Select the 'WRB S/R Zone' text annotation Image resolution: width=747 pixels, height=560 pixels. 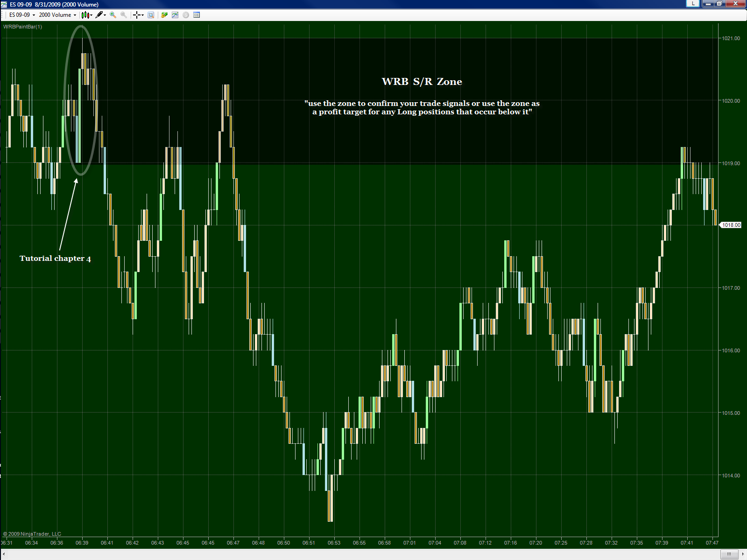coord(422,82)
